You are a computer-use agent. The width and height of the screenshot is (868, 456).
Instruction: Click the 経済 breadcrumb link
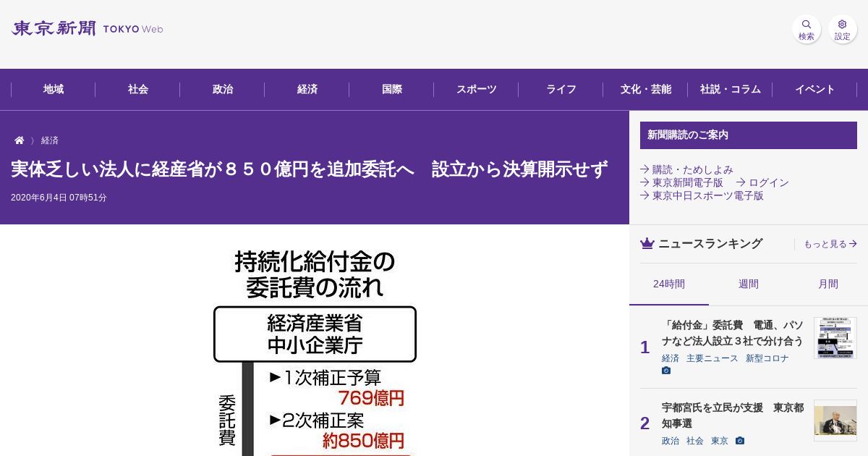[50, 140]
